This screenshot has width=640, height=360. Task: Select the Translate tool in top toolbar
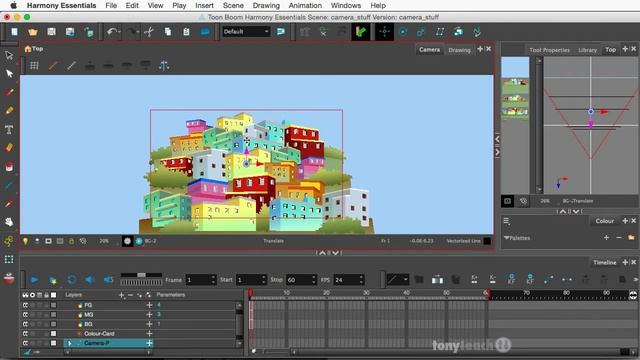(x=384, y=31)
